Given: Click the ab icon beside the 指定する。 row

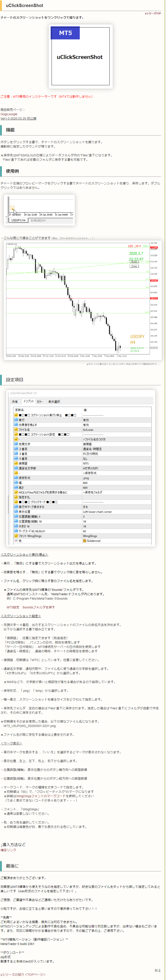Looking at the screenshot, I should point(16,497).
